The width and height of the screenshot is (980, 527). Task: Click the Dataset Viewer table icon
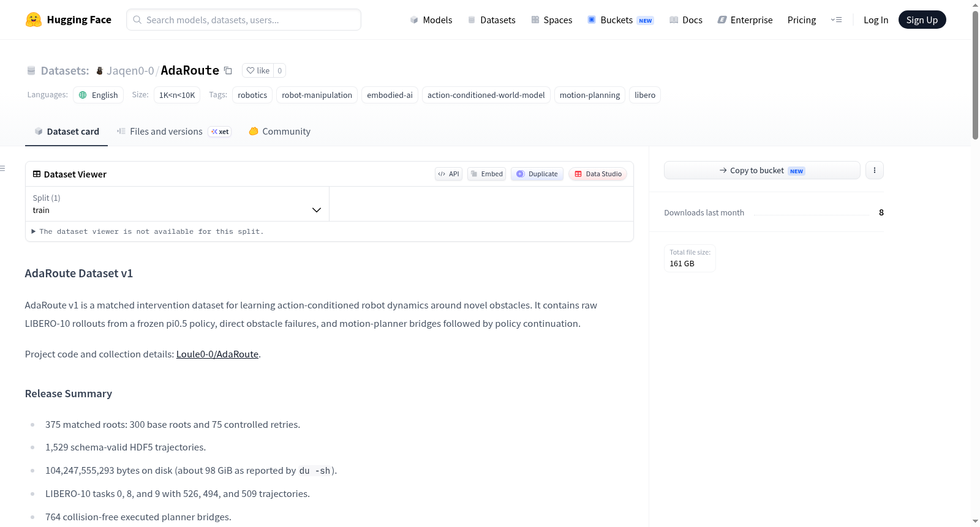point(37,174)
